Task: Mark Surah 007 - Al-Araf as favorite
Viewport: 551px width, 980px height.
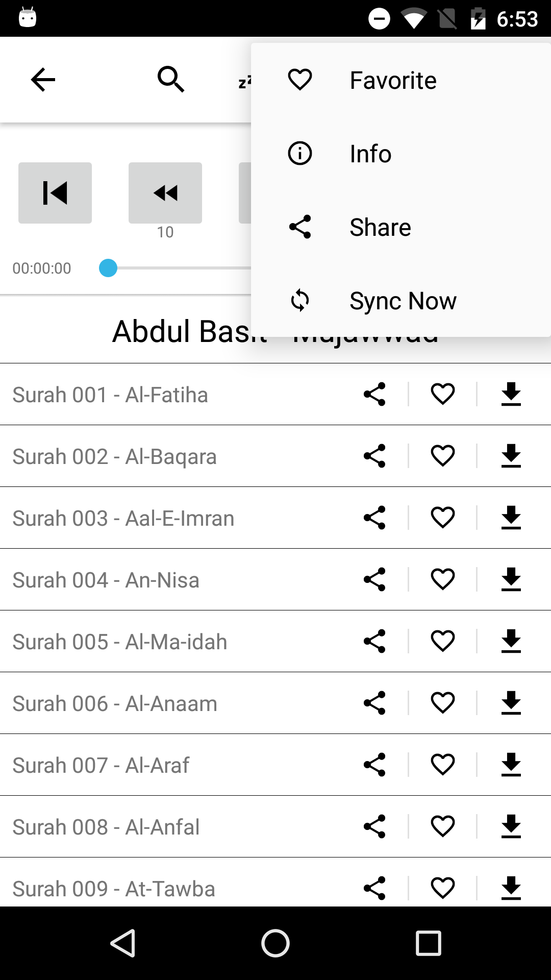Action: click(443, 765)
